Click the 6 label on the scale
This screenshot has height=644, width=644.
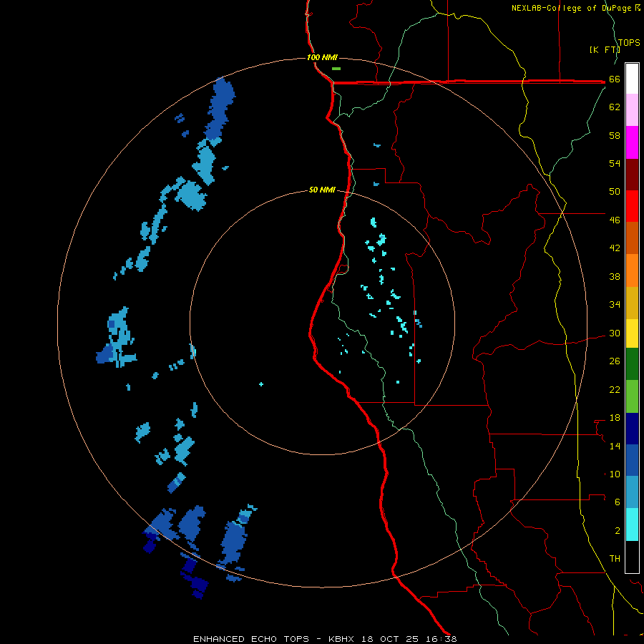618,502
